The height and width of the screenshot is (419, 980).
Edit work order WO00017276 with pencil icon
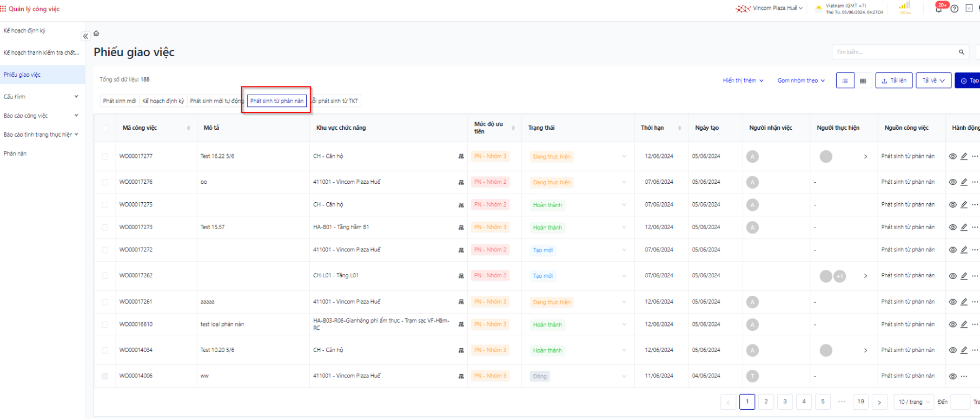(x=964, y=182)
